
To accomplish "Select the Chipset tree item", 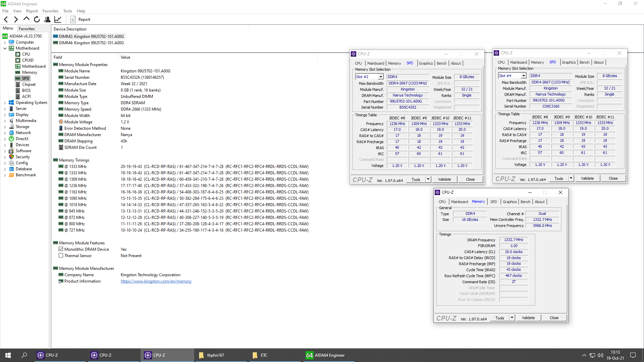I will pyautogui.click(x=29, y=84).
